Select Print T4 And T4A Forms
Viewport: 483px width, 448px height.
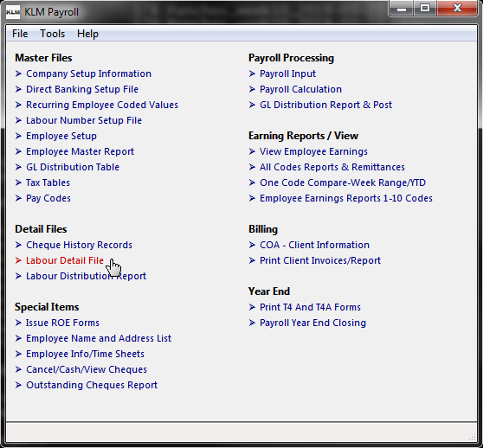310,307
